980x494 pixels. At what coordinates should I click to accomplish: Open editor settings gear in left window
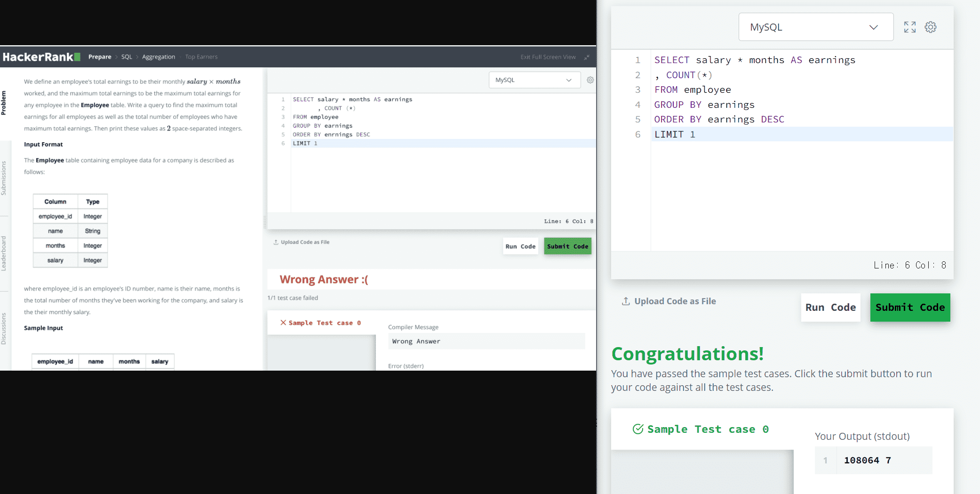point(590,80)
